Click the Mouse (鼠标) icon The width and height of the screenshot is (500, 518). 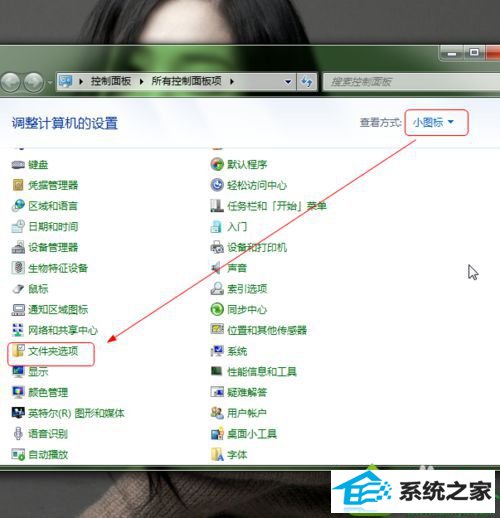[x=18, y=289]
